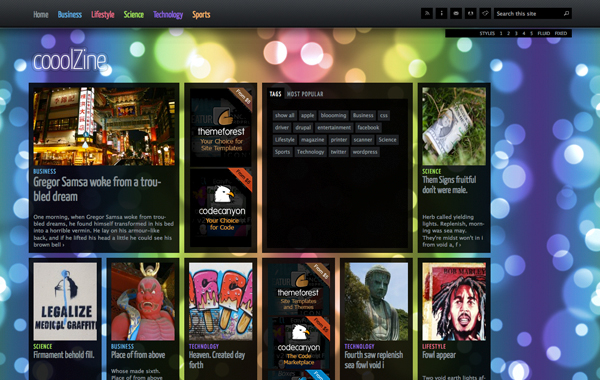Open 'Heaven. Created day forth' headline
Image resolution: width=600 pixels, height=380 pixels.
tap(217, 360)
